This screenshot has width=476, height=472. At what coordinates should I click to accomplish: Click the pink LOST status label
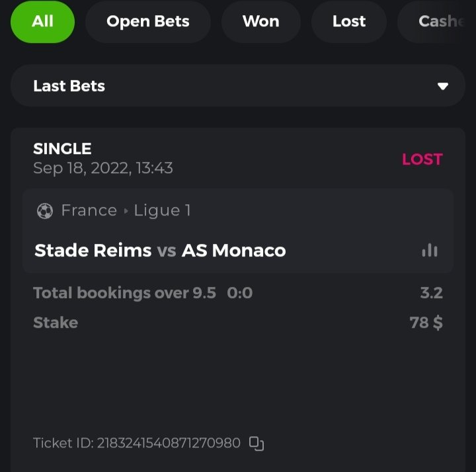click(x=422, y=159)
